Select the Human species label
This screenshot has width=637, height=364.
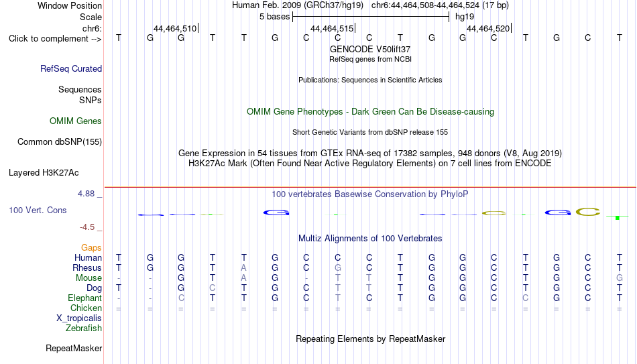[88, 258]
